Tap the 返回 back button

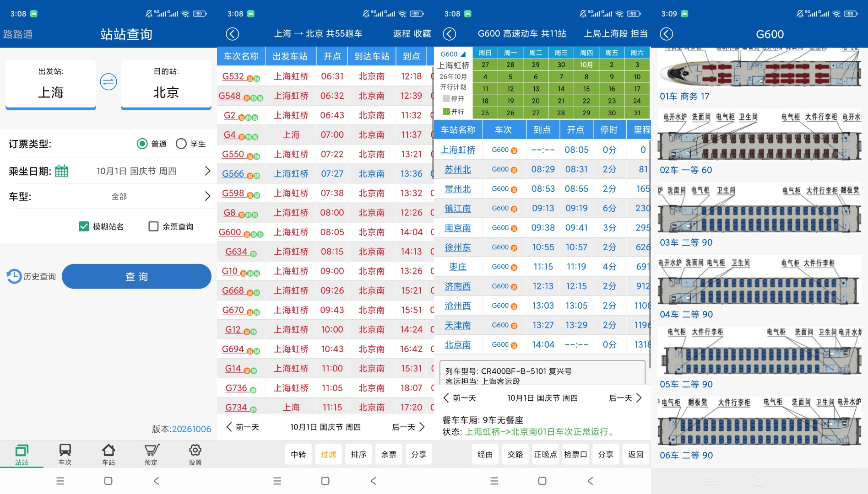pyautogui.click(x=636, y=454)
